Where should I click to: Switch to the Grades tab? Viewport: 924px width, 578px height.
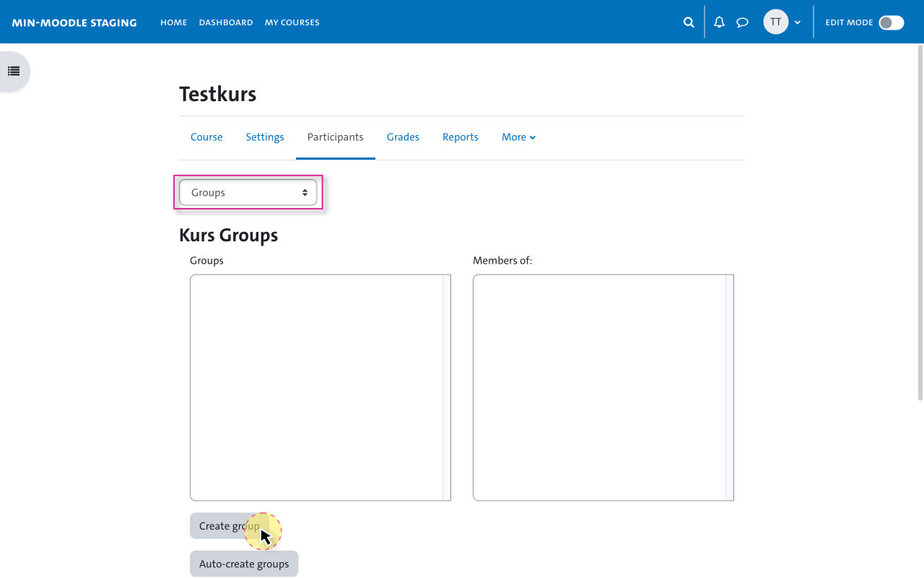coord(403,137)
